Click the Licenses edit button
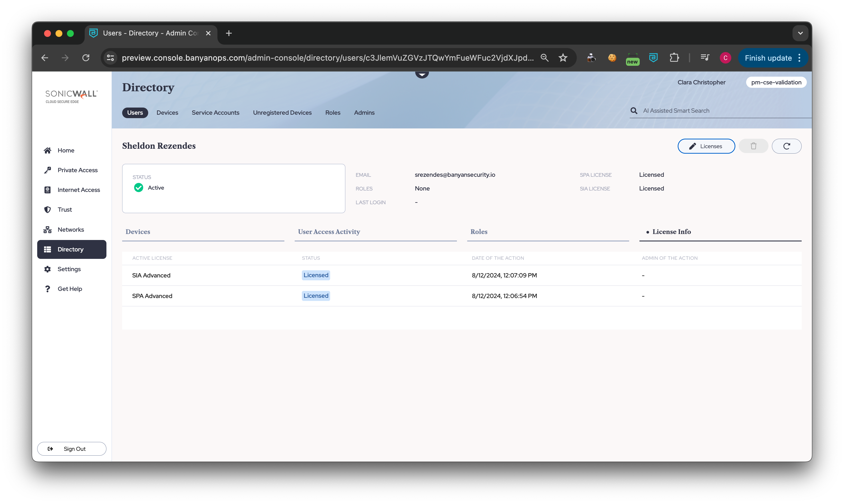Viewport: 844px width, 504px height. (x=706, y=146)
